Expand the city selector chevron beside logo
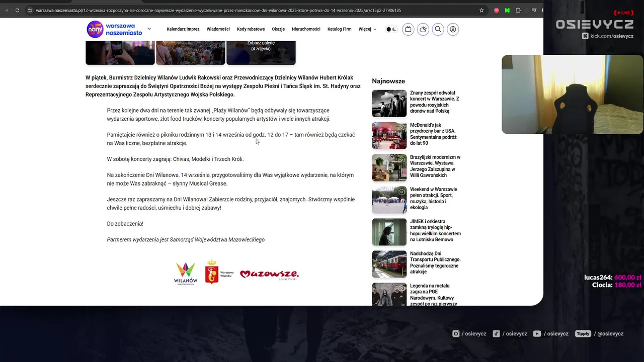The image size is (644, 362). (149, 29)
